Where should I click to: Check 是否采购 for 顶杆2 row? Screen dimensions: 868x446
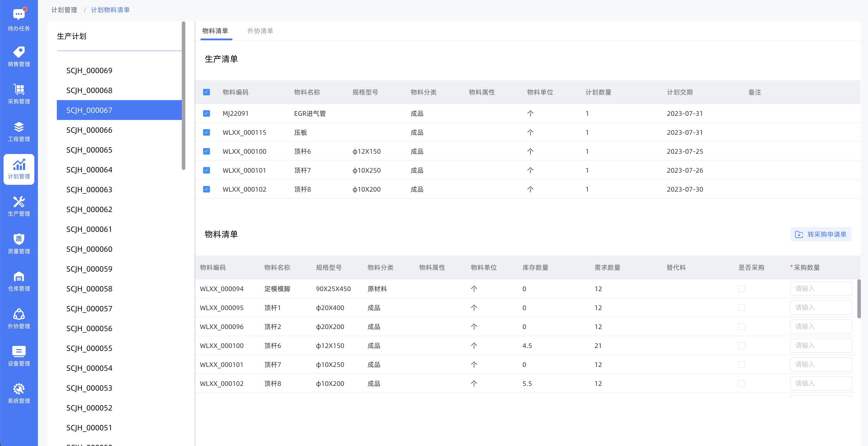tap(742, 326)
